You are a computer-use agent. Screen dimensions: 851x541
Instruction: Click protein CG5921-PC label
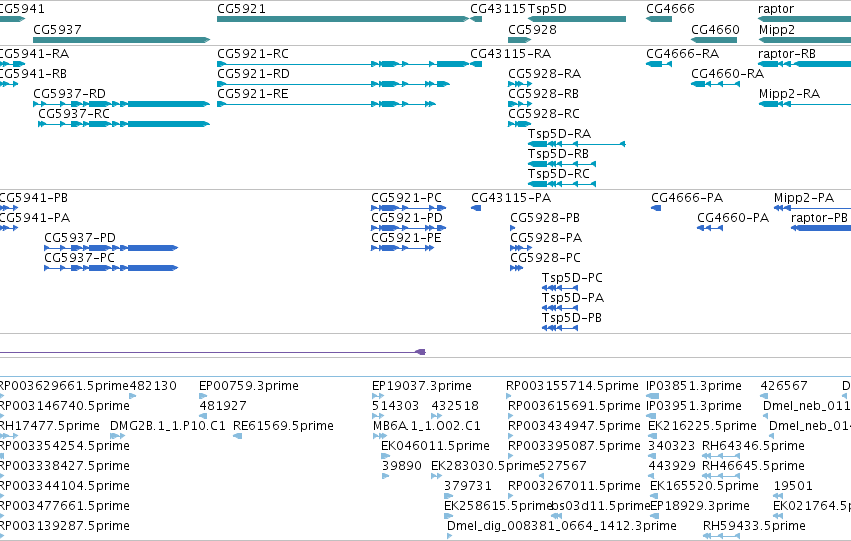(x=407, y=198)
